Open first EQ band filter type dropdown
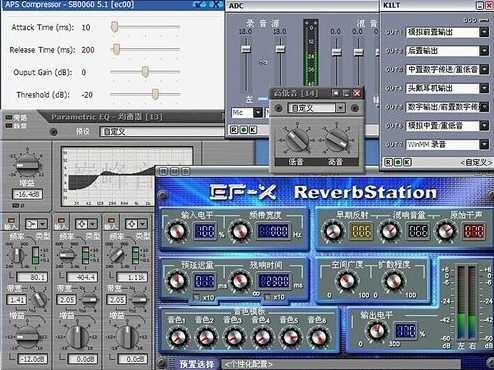 point(43,224)
